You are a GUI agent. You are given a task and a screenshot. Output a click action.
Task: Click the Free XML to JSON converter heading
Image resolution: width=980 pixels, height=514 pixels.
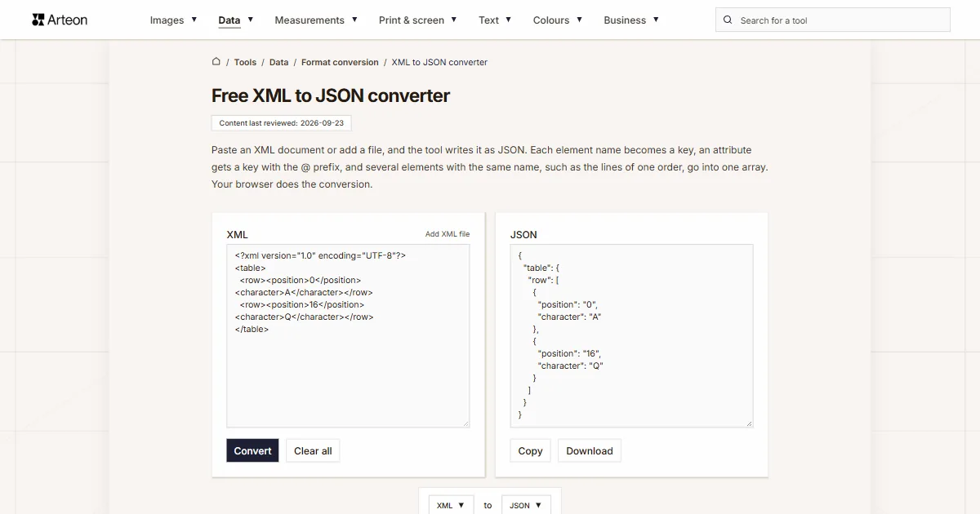[331, 95]
